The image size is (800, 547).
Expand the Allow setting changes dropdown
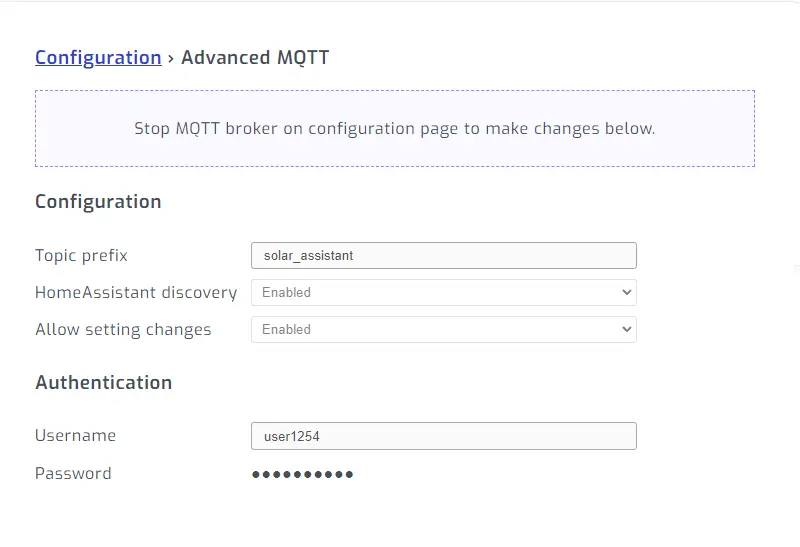(x=443, y=329)
